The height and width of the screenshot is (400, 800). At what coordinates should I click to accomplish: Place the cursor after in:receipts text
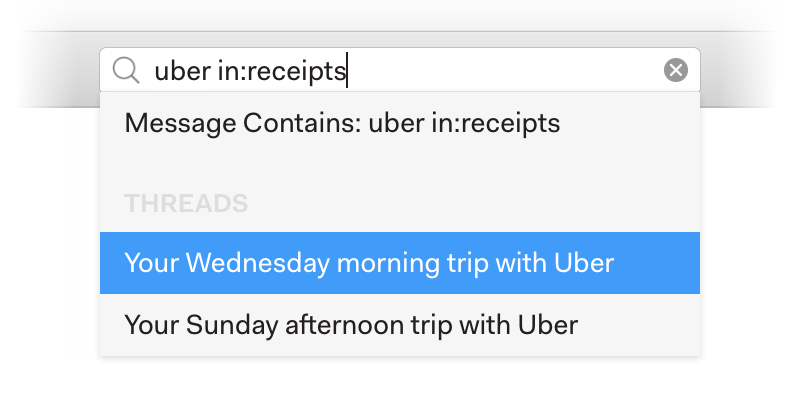click(347, 70)
